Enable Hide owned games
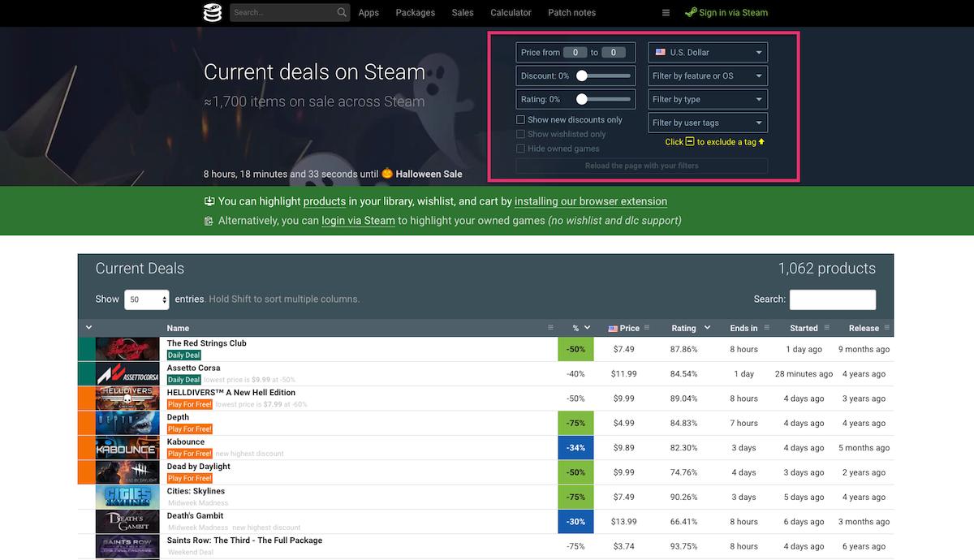Viewport: 974px width, 560px height. coord(519,149)
